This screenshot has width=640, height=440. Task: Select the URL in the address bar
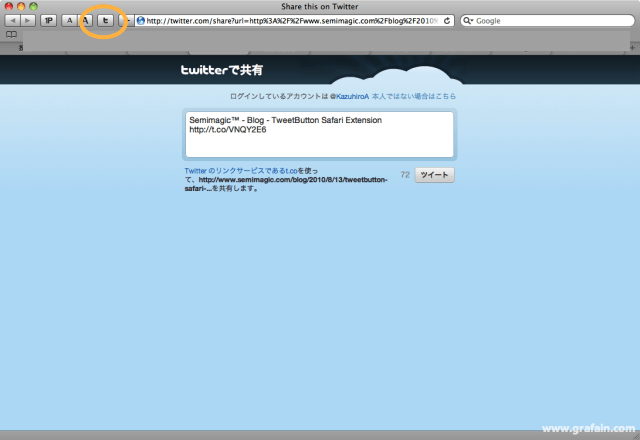[292, 20]
